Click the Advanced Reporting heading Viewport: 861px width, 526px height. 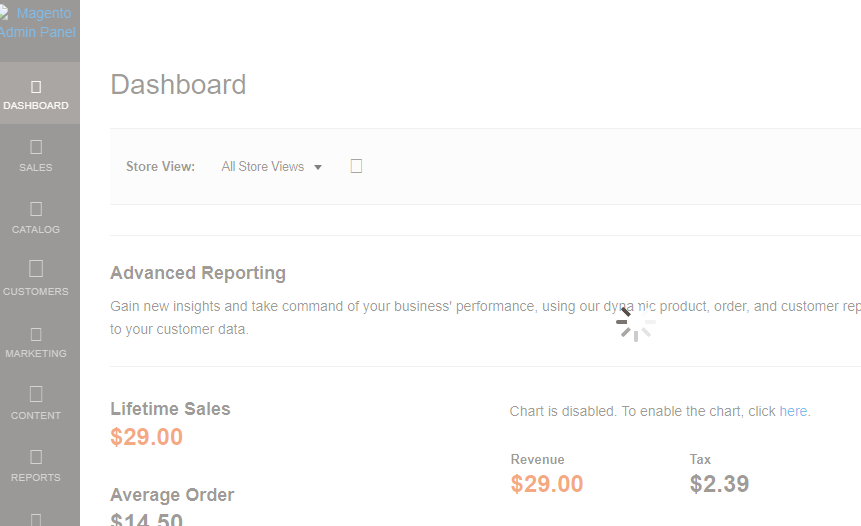coord(198,273)
